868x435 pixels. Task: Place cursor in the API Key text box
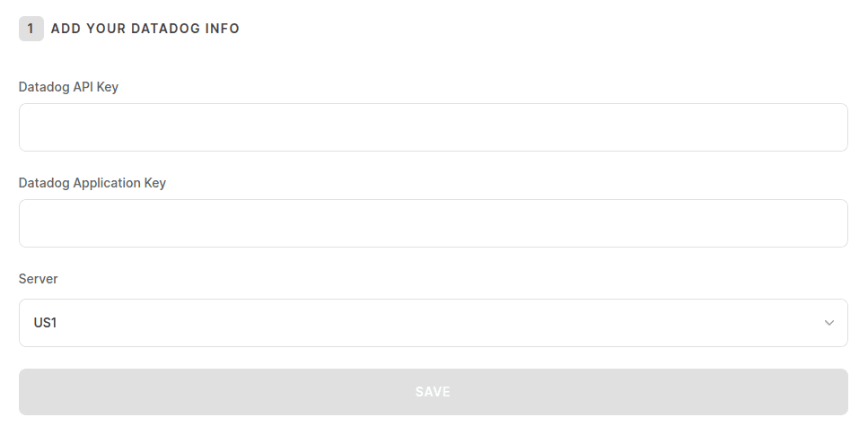433,127
